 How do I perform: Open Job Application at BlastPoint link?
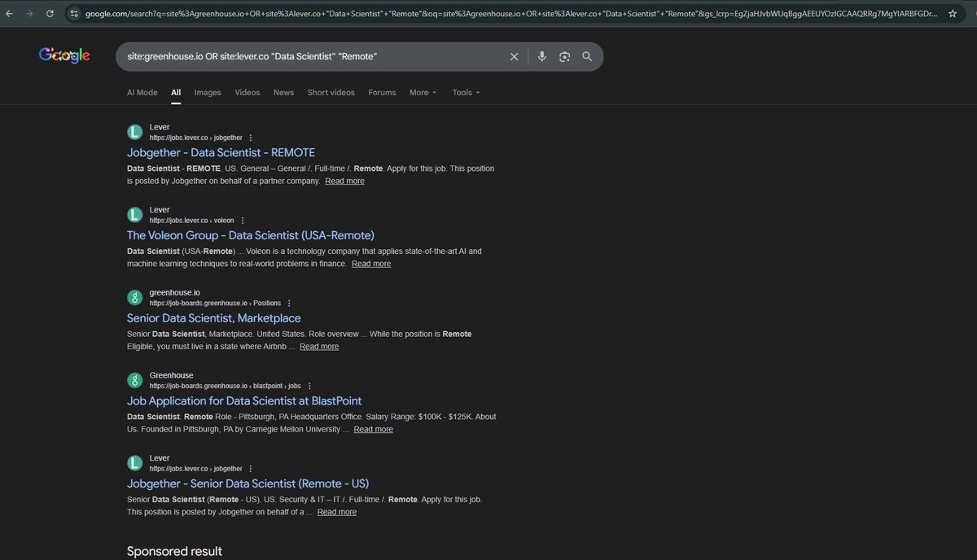[244, 400]
